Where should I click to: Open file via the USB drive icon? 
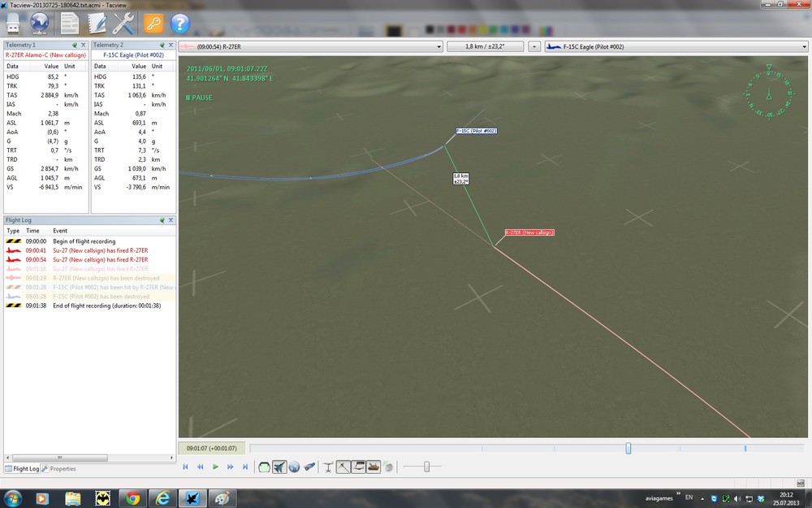point(13,24)
